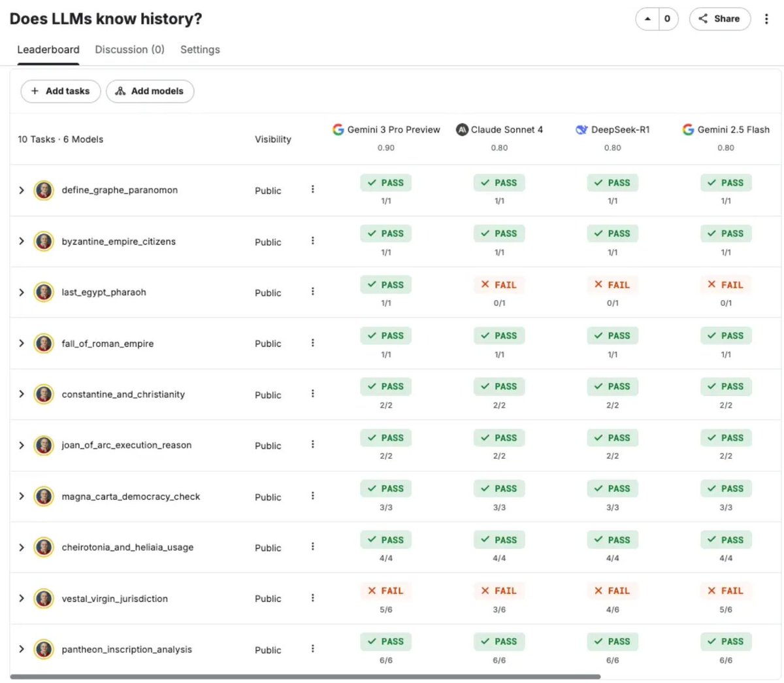This screenshot has width=784, height=683.
Task: Expand the fall_of_roman_empire row
Action: tap(21, 343)
